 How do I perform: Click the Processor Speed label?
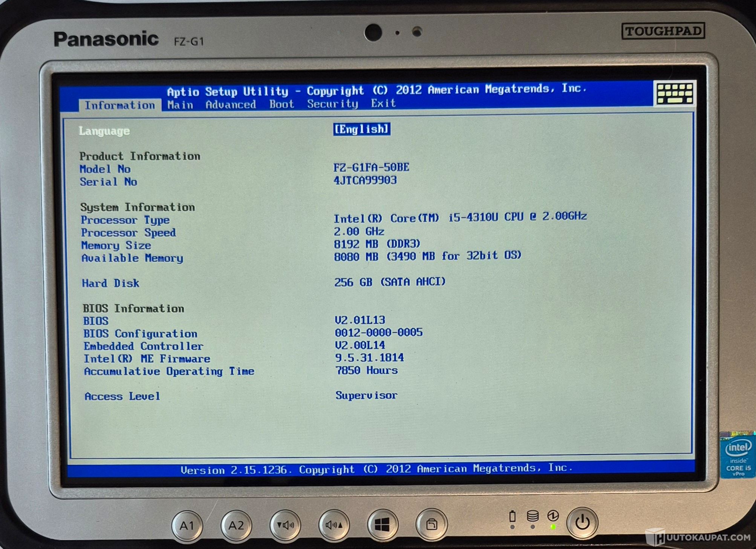[129, 233]
